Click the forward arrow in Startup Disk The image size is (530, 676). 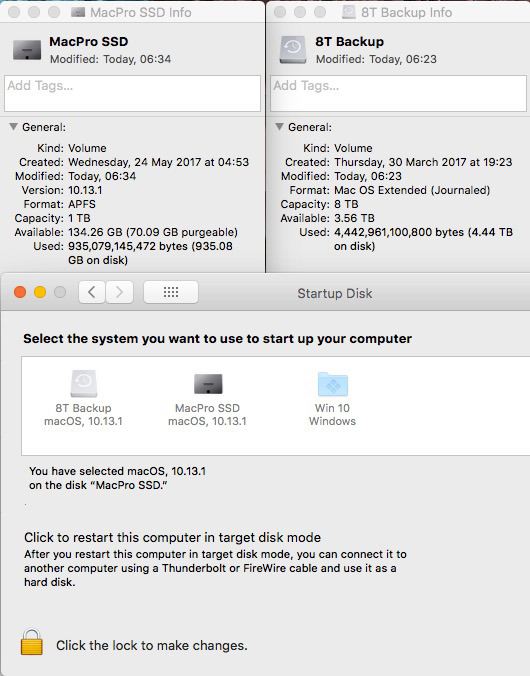(119, 292)
